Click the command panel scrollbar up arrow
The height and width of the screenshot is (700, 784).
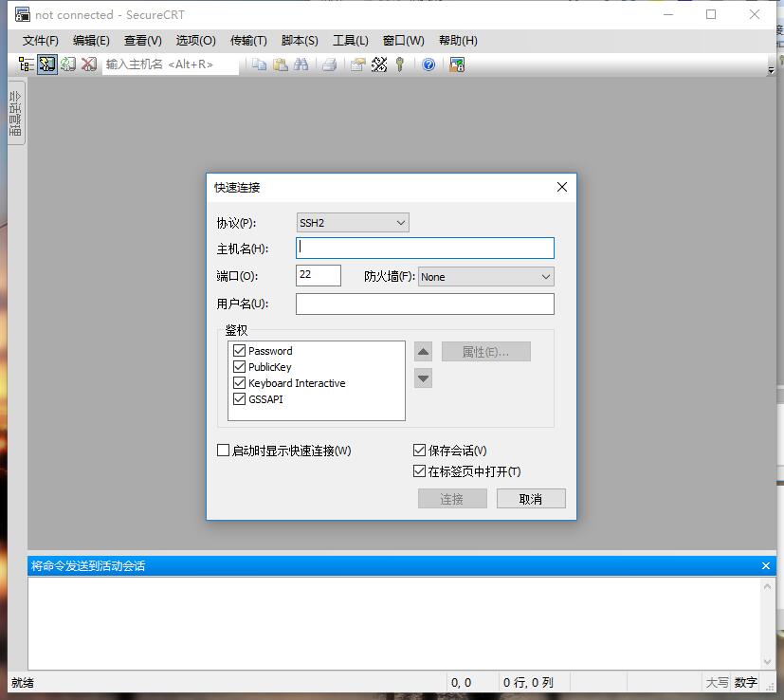(768, 585)
